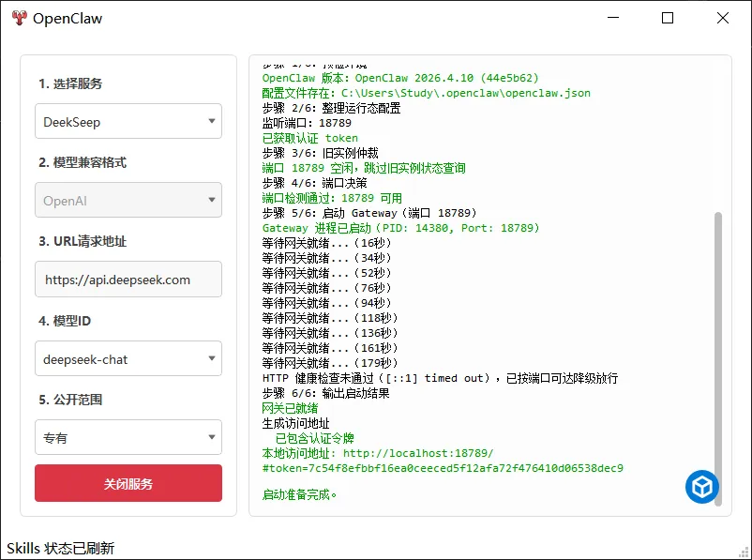752x560 pixels.
Task: Click the URL field with api.deepseek.com
Action: (128, 280)
